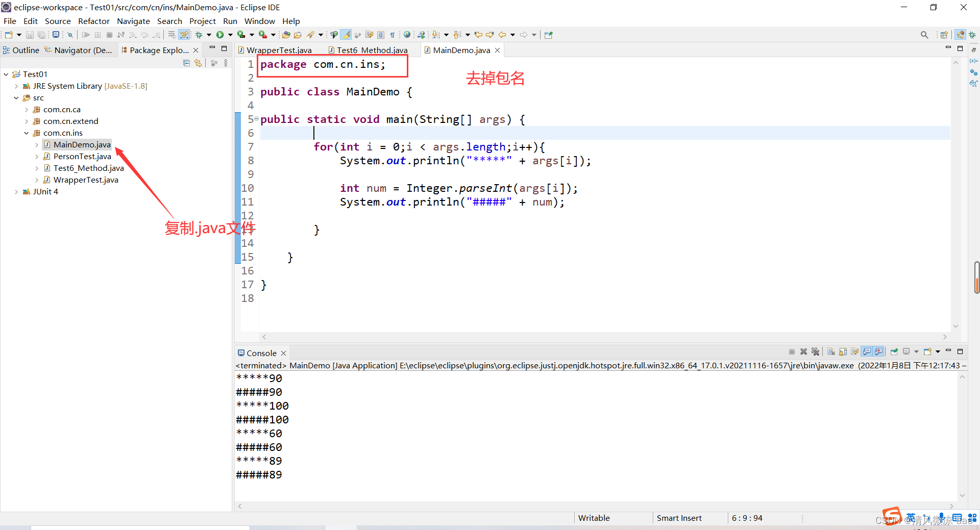Collapse the Test01 project node
The image size is (980, 530).
click(x=6, y=74)
